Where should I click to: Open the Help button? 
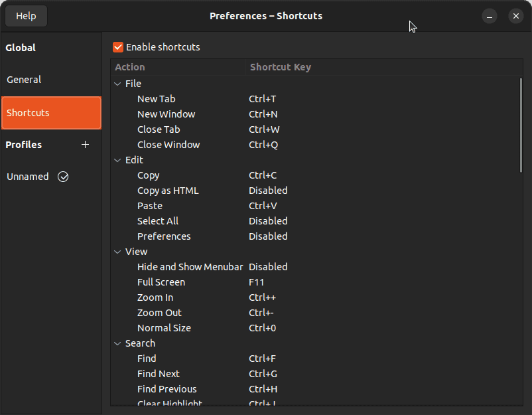pos(26,16)
